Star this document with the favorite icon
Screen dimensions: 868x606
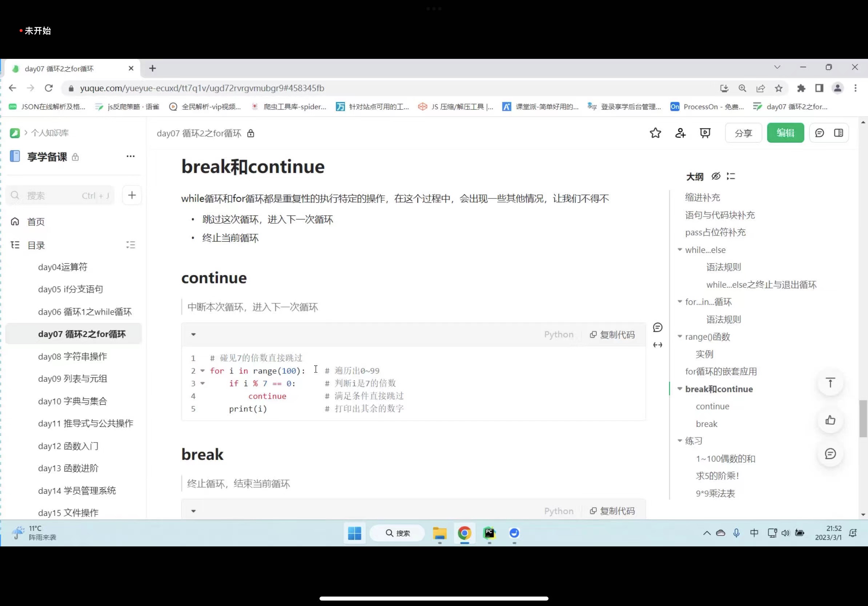[x=655, y=133]
